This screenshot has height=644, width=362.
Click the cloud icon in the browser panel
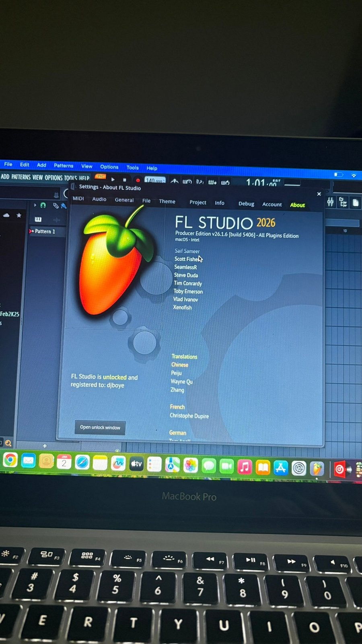[x=6, y=215]
